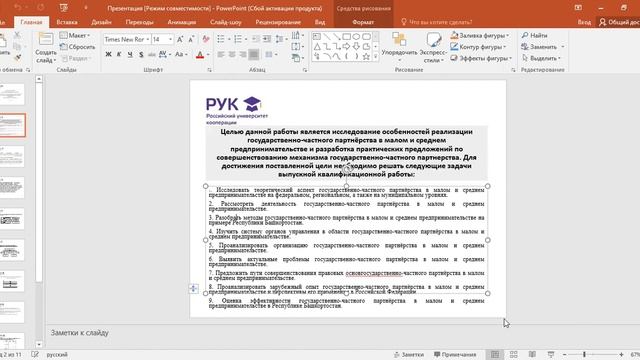
Task: Toggle underline formatting (Ч)
Action: click(130, 54)
